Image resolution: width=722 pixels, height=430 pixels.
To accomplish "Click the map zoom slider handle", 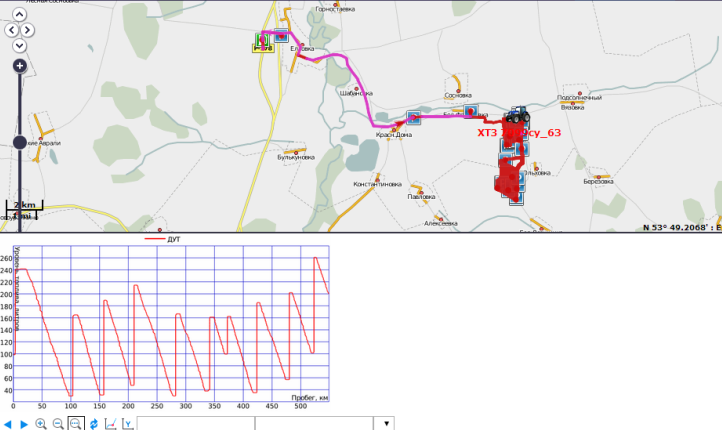I will click(19, 142).
